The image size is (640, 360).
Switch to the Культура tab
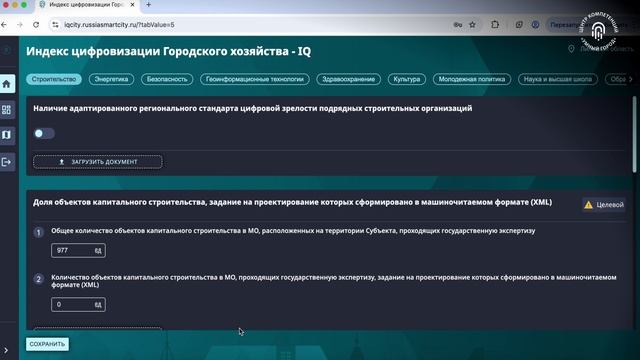(407, 79)
